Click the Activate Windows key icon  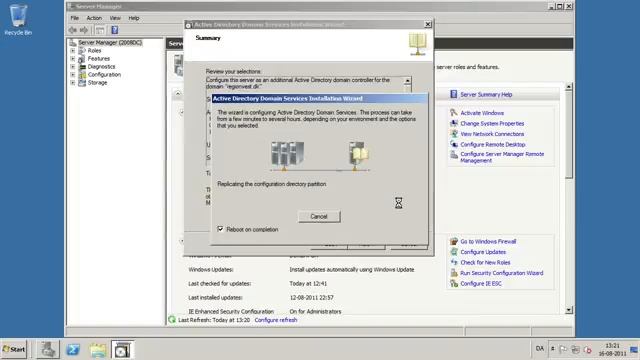pyautogui.click(x=453, y=113)
